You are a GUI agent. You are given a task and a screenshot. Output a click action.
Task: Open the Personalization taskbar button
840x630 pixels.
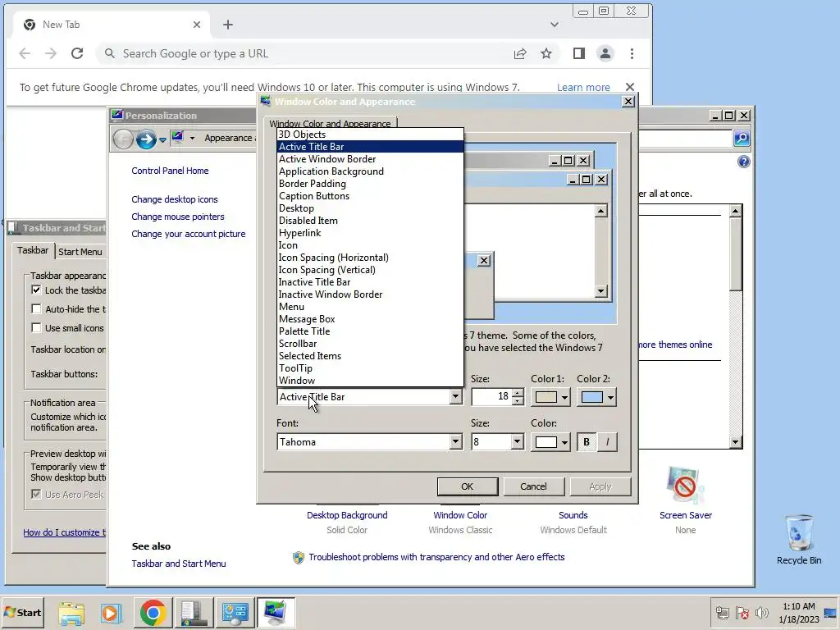pyautogui.click(x=276, y=612)
